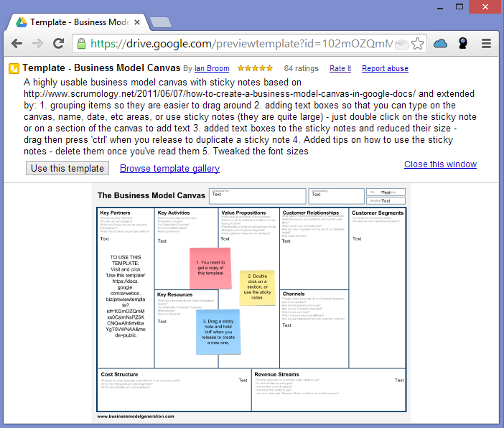Image resolution: width=504 pixels, height=428 pixels.
Task: Click the pink sticky note in preview
Action: click(210, 268)
